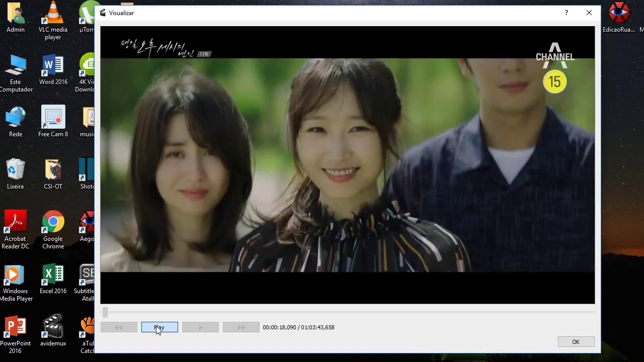
Task: Launch the µTorrent desktop shortcut
Action: [x=87, y=18]
